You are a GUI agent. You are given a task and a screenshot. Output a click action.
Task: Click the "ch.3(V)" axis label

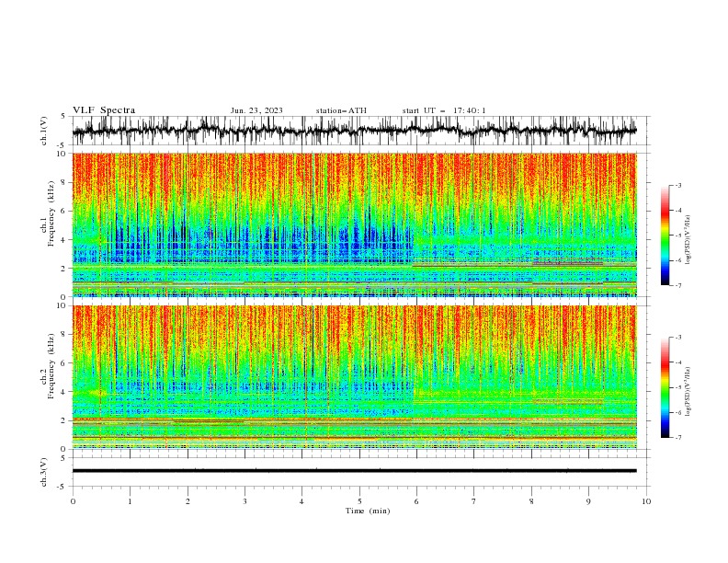pyautogui.click(x=44, y=472)
